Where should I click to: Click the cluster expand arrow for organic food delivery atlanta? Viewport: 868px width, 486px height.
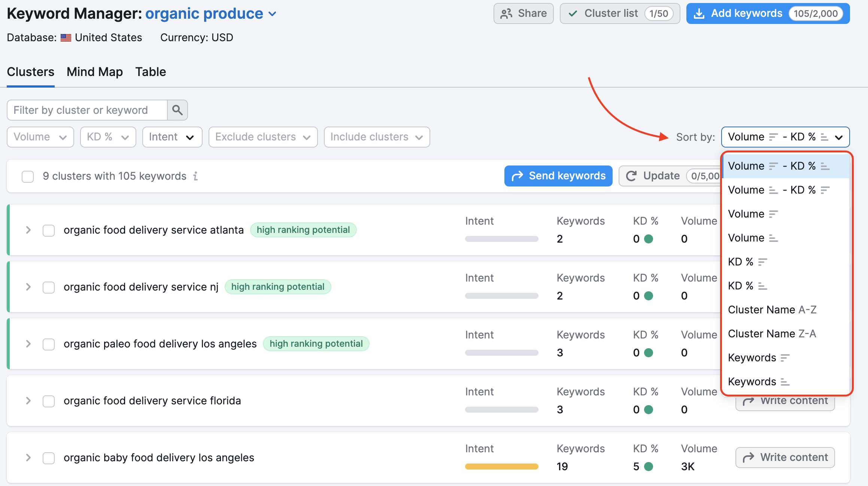pos(28,230)
